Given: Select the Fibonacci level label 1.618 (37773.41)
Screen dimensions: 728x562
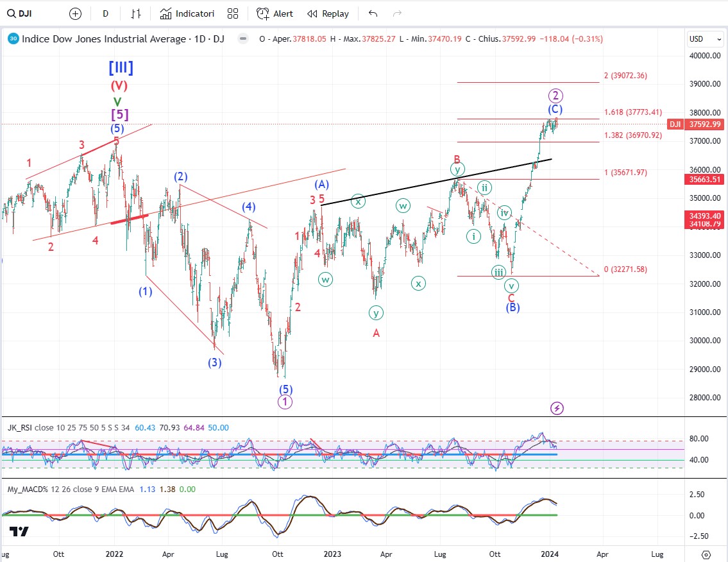Looking at the screenshot, I should click(633, 112).
